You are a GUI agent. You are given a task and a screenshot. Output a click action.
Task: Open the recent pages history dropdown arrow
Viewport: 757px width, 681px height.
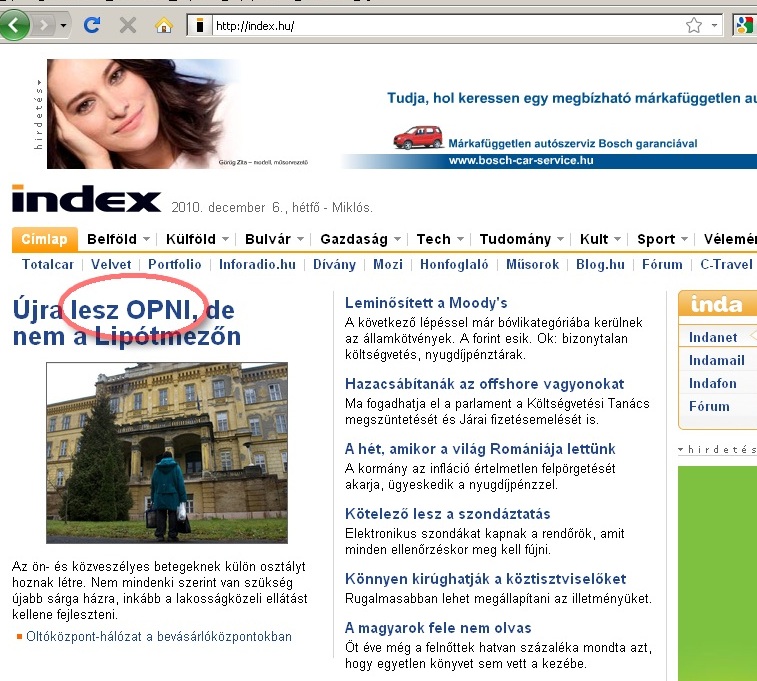65,25
